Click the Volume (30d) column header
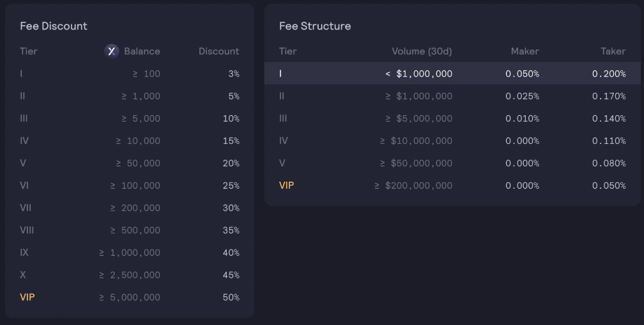 tap(422, 51)
